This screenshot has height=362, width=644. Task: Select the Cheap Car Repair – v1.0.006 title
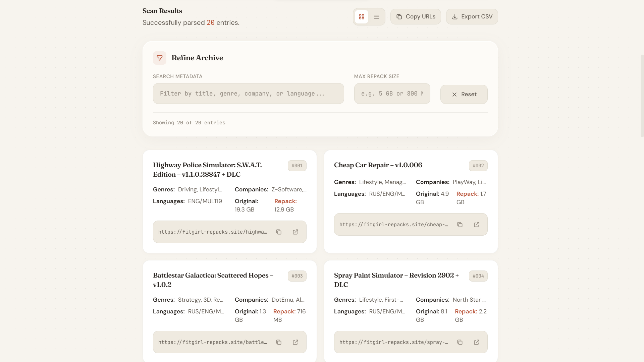378,165
